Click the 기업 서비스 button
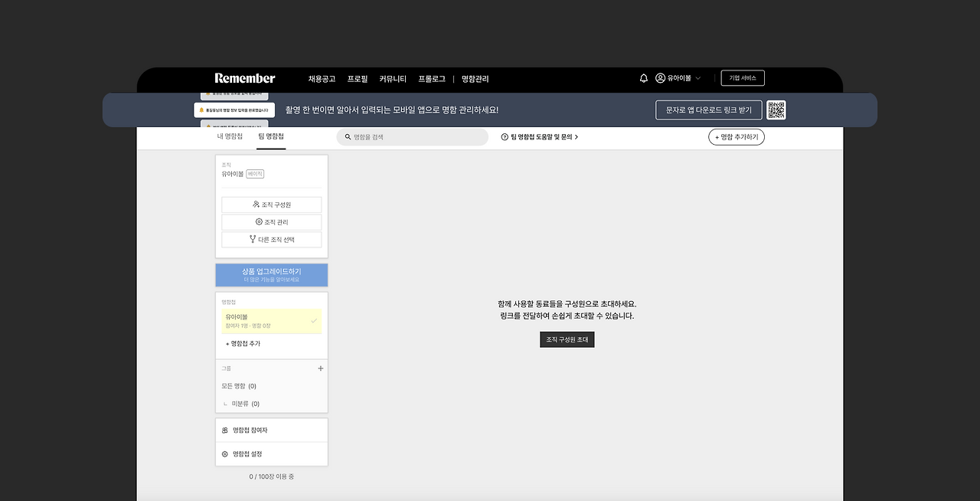The width and height of the screenshot is (980, 501). pos(743,78)
